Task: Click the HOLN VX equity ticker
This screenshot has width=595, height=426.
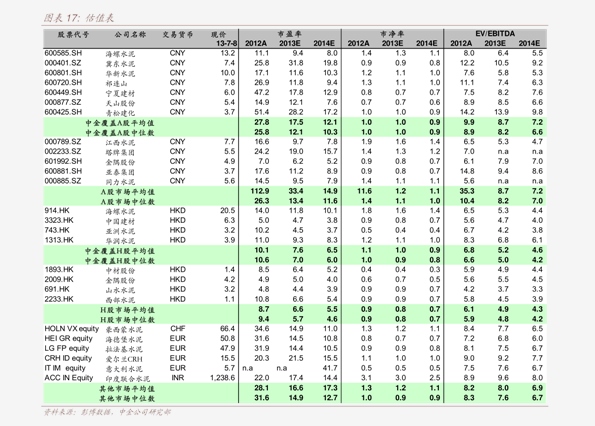Action: coord(71,329)
